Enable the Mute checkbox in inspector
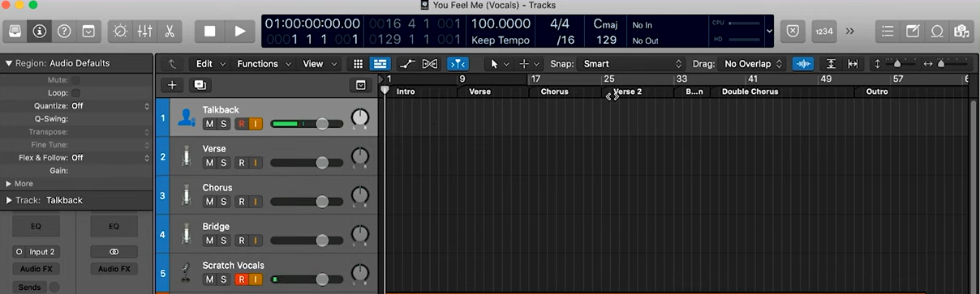This screenshot has width=980, height=294. click(x=75, y=80)
